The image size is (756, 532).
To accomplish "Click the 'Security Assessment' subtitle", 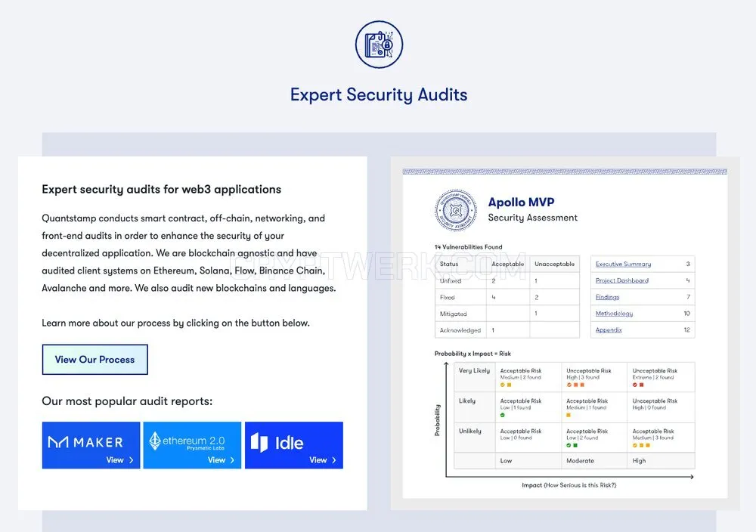I will [x=533, y=218].
